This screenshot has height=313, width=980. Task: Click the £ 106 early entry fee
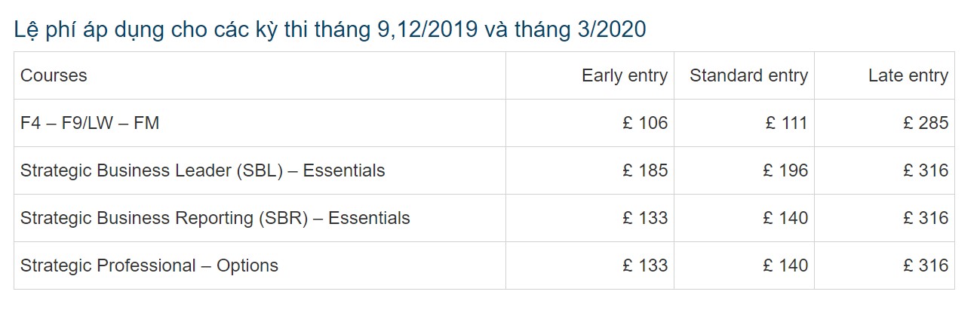[x=645, y=123]
